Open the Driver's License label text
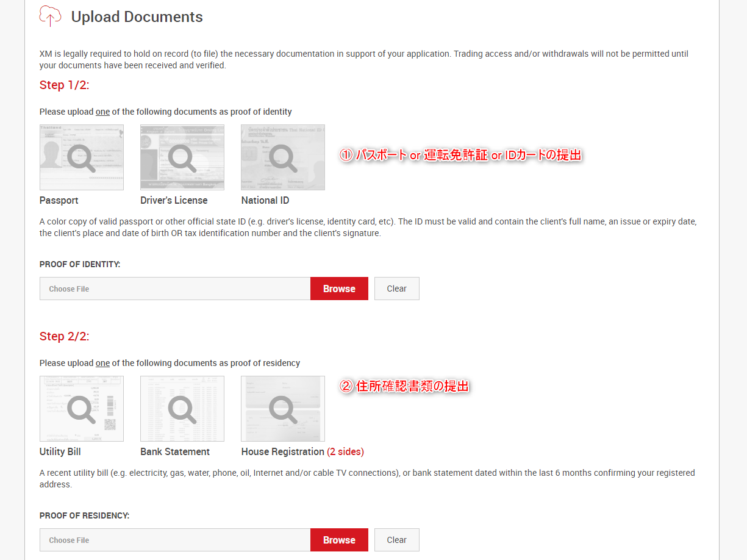 (x=174, y=200)
